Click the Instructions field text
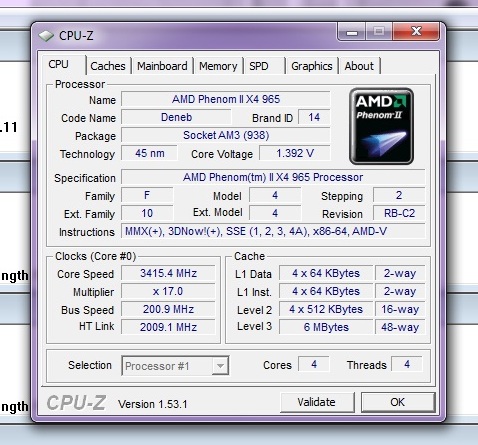 (256, 231)
